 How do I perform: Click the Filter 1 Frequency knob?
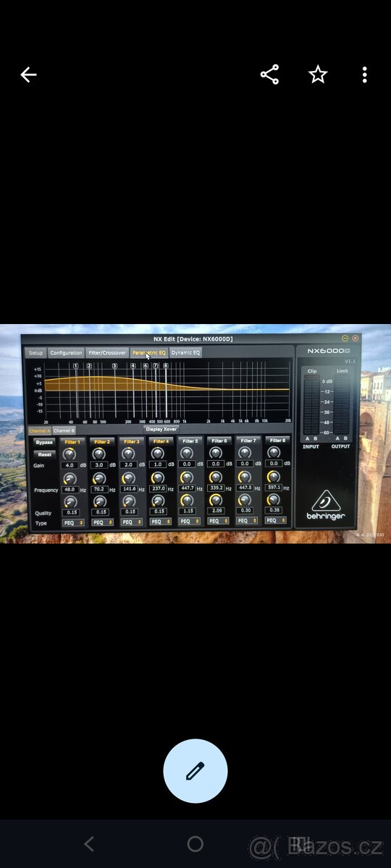tap(70, 479)
